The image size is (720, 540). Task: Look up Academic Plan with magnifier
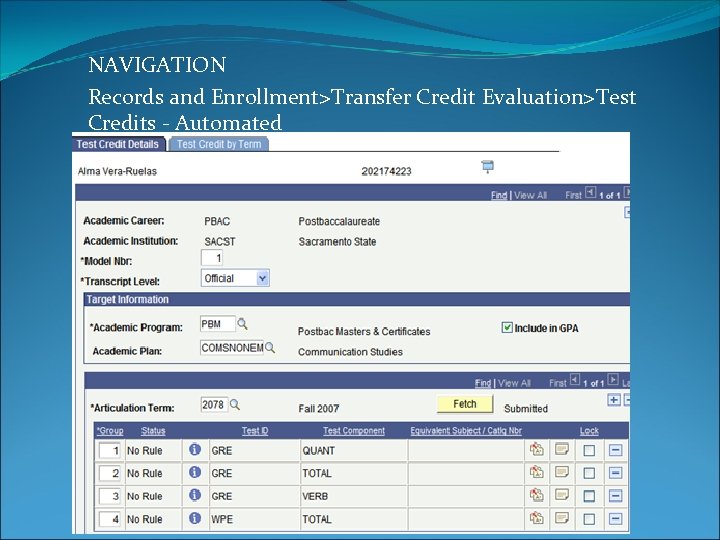coord(270,348)
